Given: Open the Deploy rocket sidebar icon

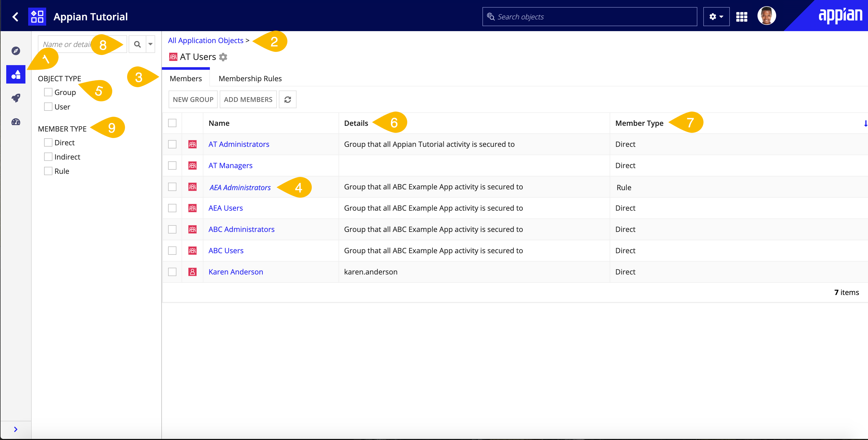Looking at the screenshot, I should (16, 98).
